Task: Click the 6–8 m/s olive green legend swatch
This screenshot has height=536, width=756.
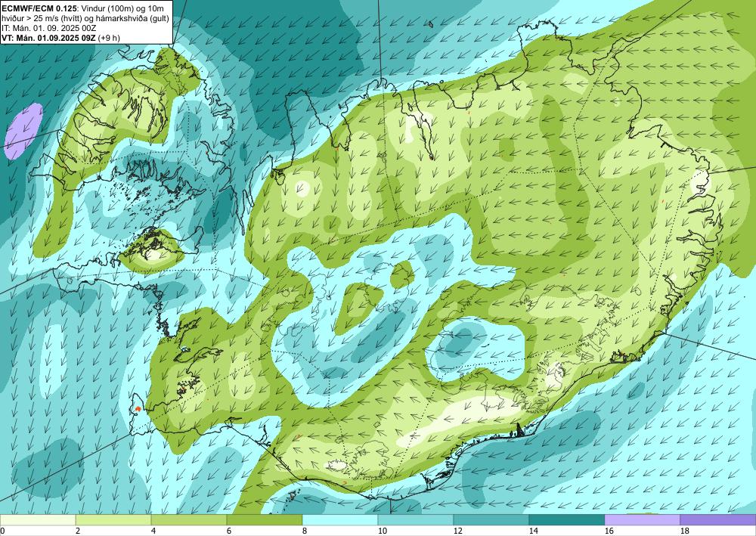Action: pos(265,519)
